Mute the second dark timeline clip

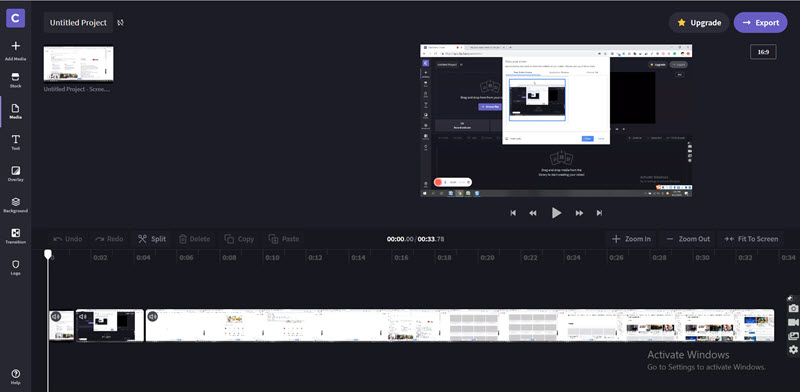(83, 316)
